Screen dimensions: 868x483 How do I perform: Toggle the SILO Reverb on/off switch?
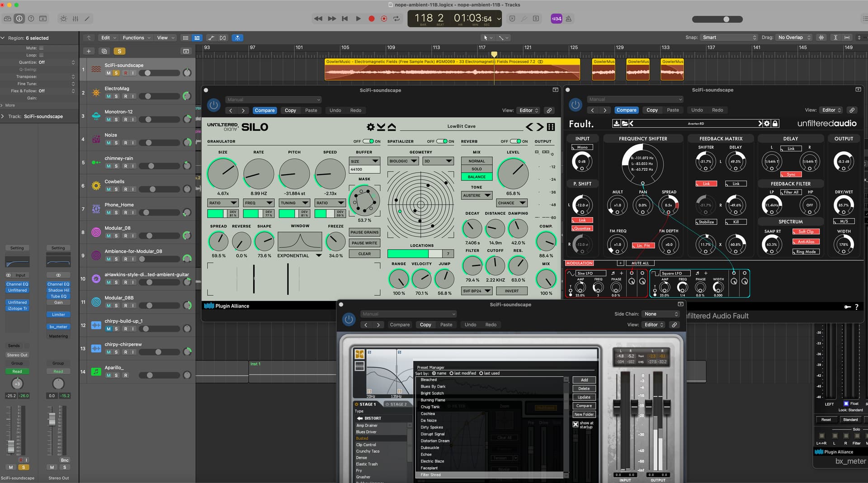[x=515, y=142]
